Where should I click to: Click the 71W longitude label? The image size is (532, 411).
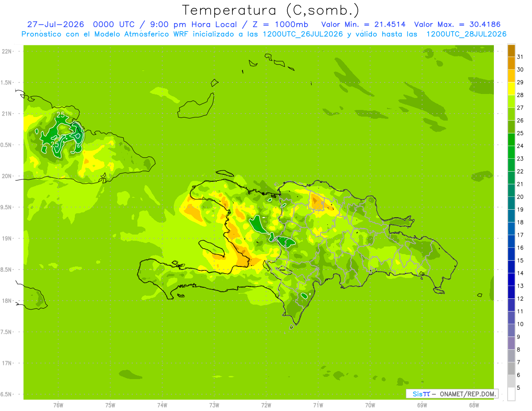point(318,405)
